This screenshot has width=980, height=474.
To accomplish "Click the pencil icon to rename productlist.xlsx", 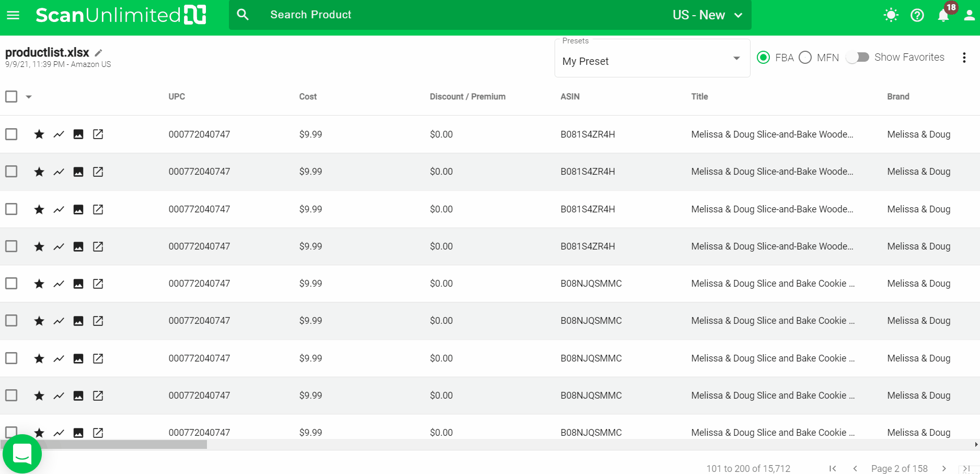I will pos(98,53).
